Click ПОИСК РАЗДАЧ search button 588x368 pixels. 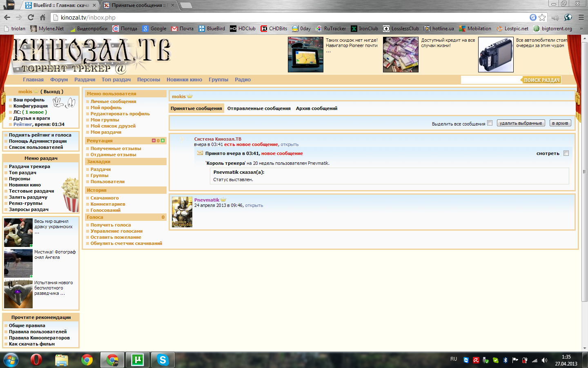point(541,80)
